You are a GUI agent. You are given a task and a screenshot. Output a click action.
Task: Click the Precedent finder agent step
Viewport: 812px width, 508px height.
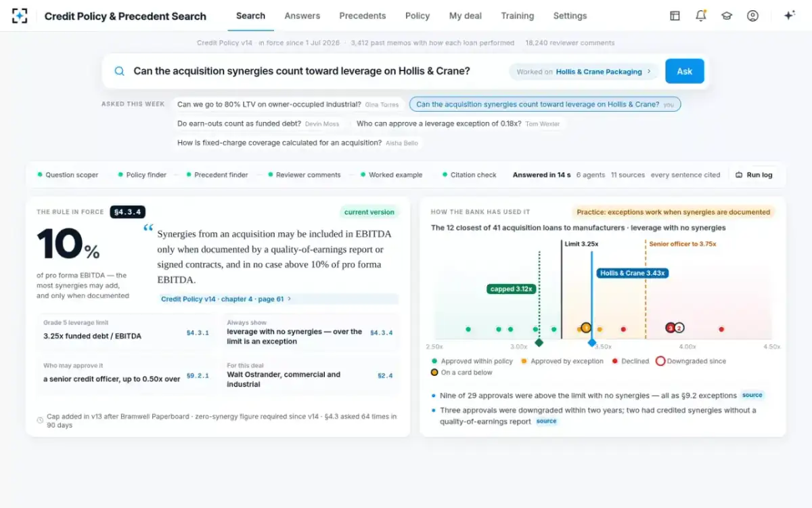pyautogui.click(x=217, y=175)
